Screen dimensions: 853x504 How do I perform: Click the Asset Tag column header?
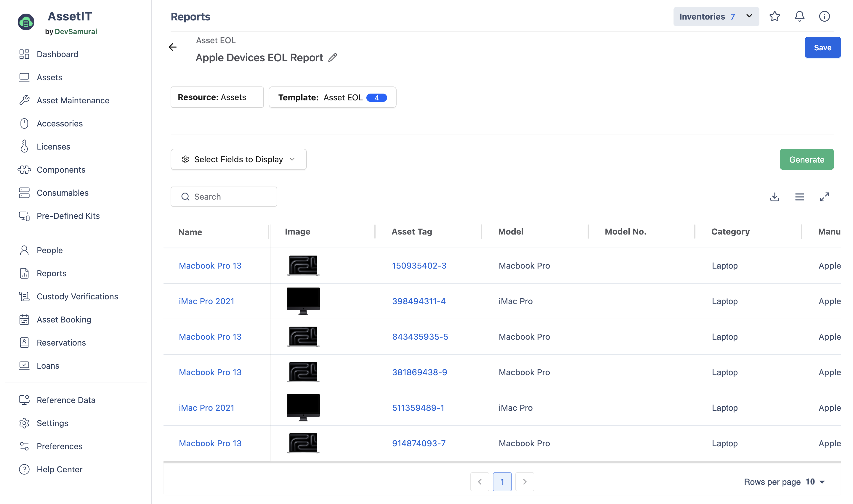click(412, 232)
